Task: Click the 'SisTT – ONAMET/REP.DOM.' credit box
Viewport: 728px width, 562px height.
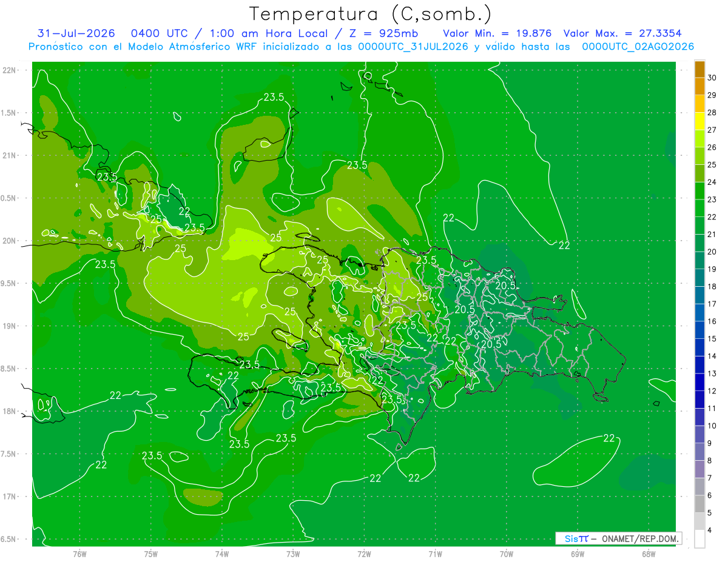Action: [x=618, y=538]
